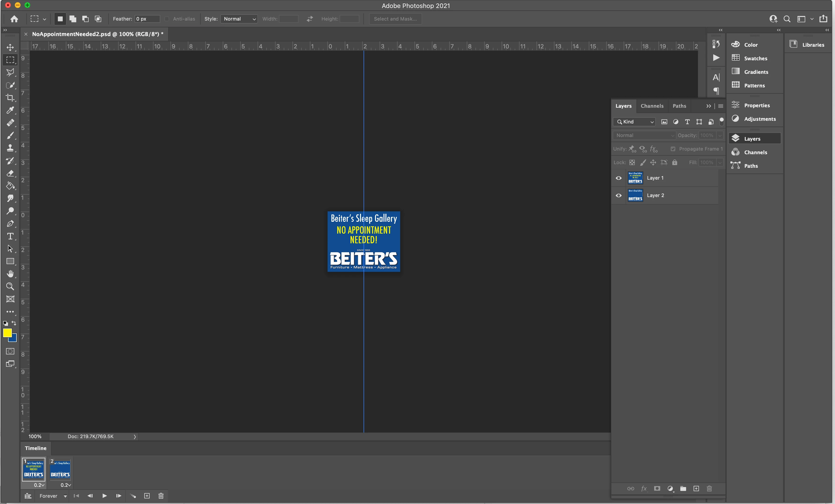Toggle Propagate Frame 1 checkbox
Image resolution: width=835 pixels, height=504 pixels.
[x=673, y=149]
